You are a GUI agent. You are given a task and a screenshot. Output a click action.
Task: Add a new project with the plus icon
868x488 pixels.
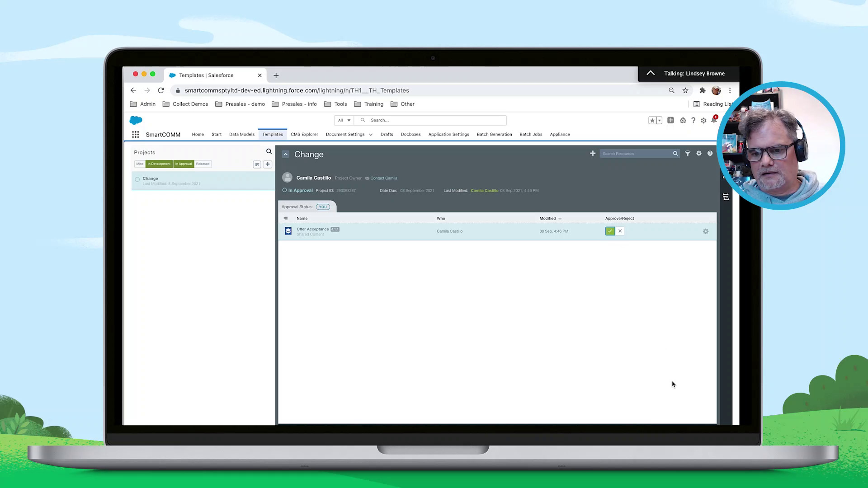(268, 164)
